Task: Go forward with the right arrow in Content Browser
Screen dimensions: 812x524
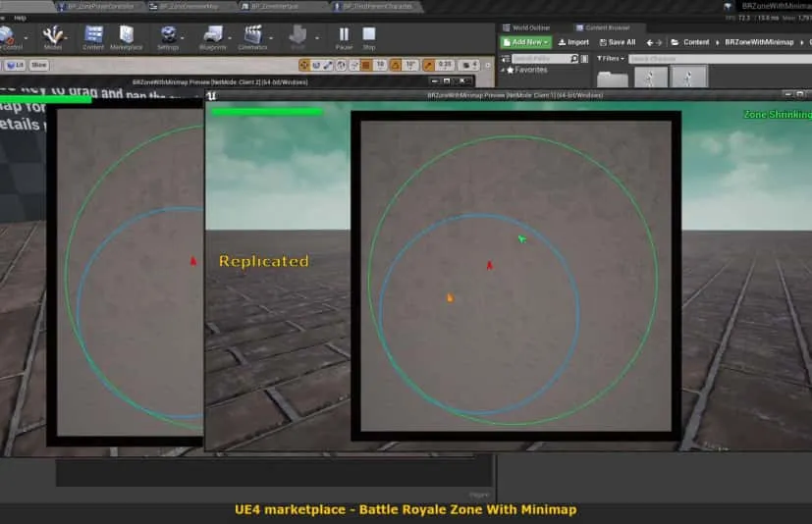Action: pyautogui.click(x=659, y=42)
